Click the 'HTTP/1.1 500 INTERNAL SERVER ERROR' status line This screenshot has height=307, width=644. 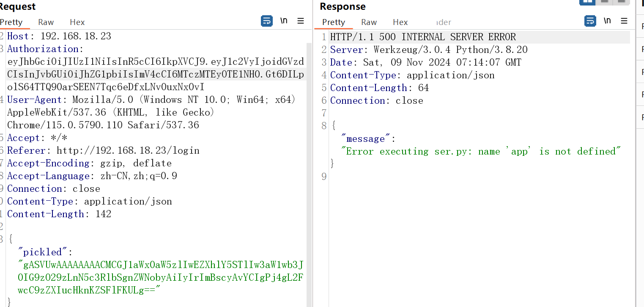(423, 37)
